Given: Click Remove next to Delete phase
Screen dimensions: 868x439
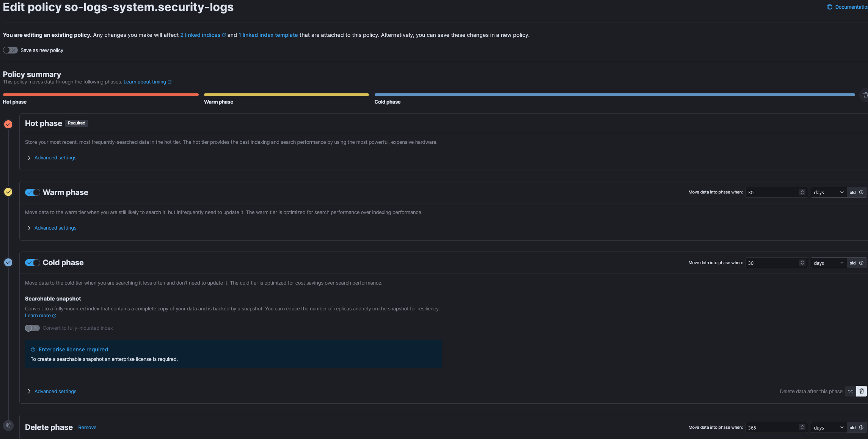Looking at the screenshot, I should coord(87,428).
